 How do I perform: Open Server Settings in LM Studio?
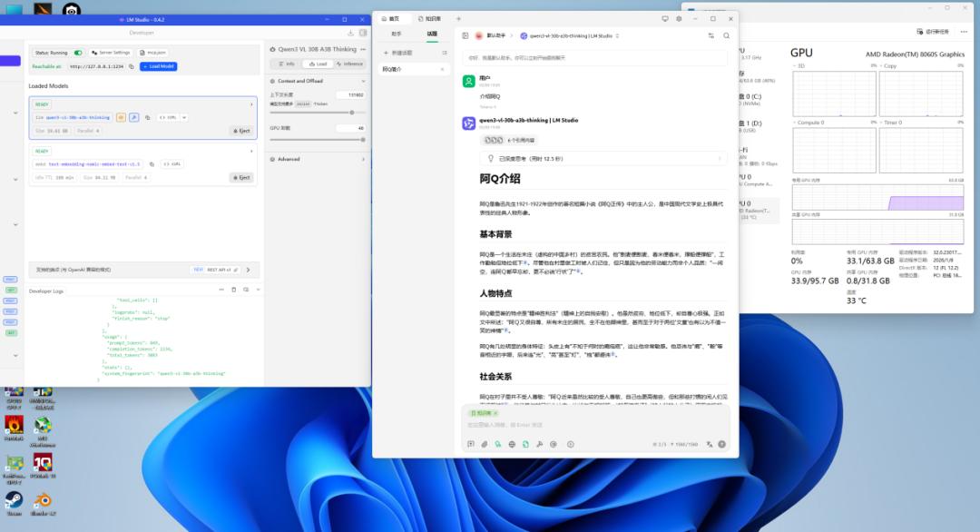tap(108, 53)
